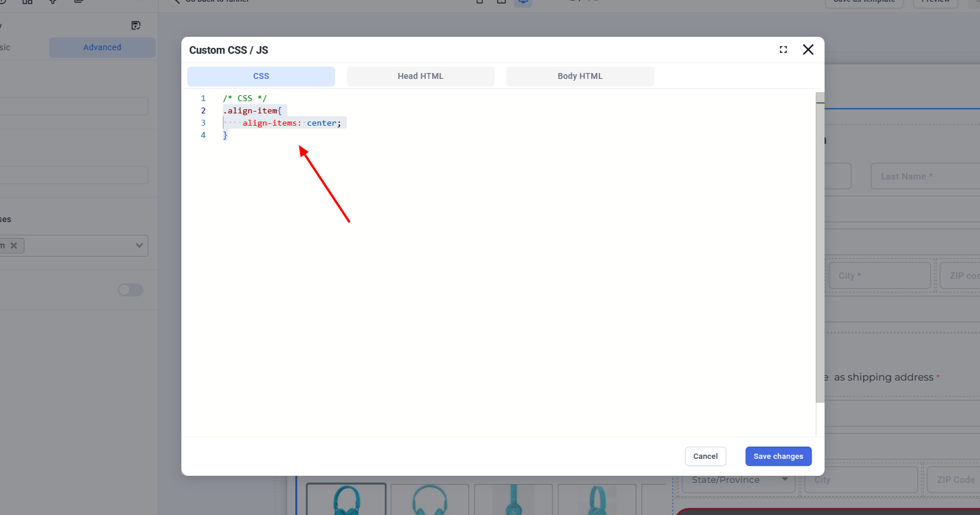Click the Cancel button

point(705,457)
